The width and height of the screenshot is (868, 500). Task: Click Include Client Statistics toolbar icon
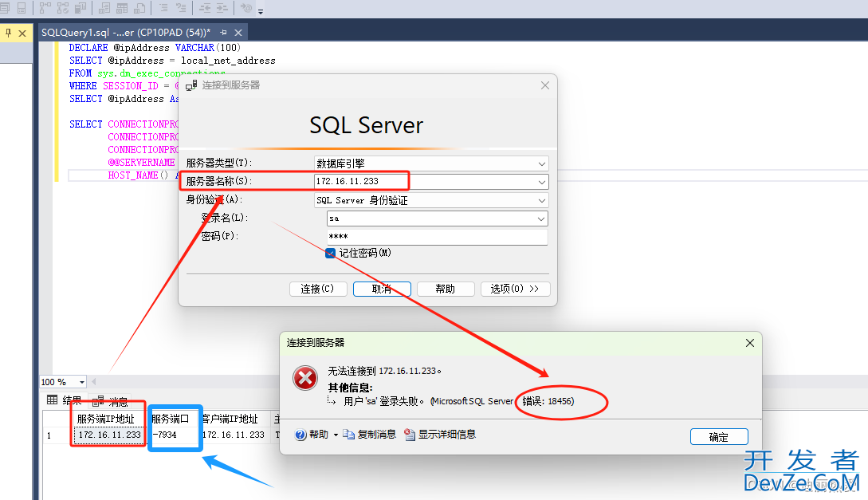81,8
